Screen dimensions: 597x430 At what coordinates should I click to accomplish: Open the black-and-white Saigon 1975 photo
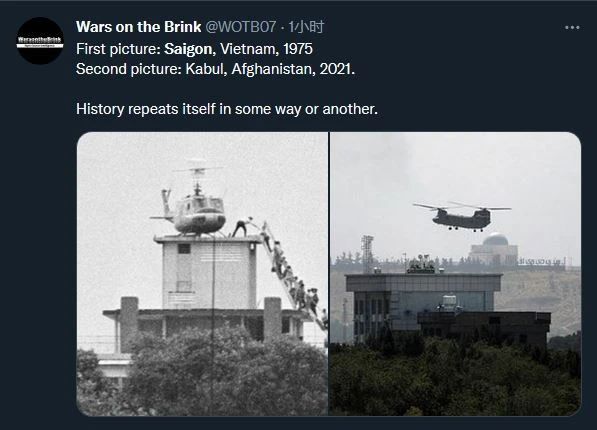tap(202, 274)
